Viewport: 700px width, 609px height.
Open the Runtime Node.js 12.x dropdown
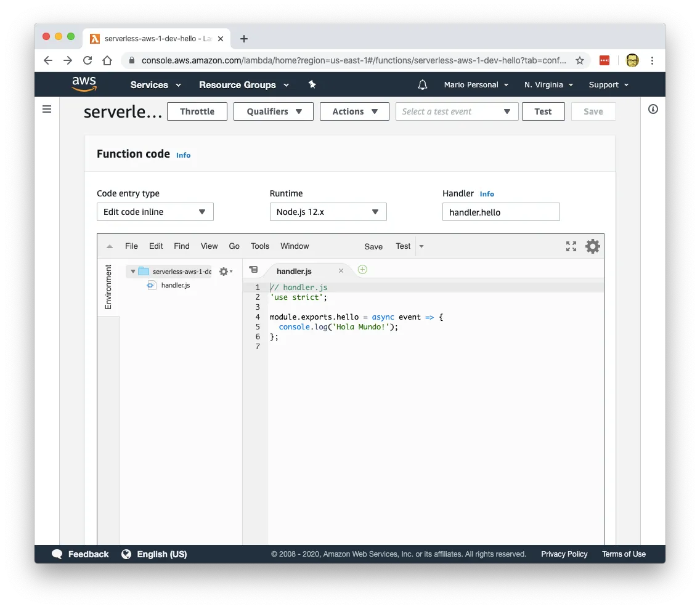click(328, 212)
